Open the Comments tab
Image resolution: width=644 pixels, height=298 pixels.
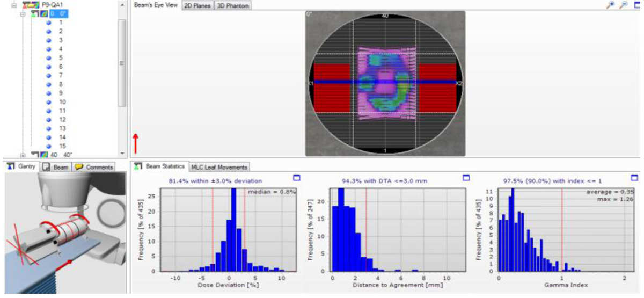94,167
